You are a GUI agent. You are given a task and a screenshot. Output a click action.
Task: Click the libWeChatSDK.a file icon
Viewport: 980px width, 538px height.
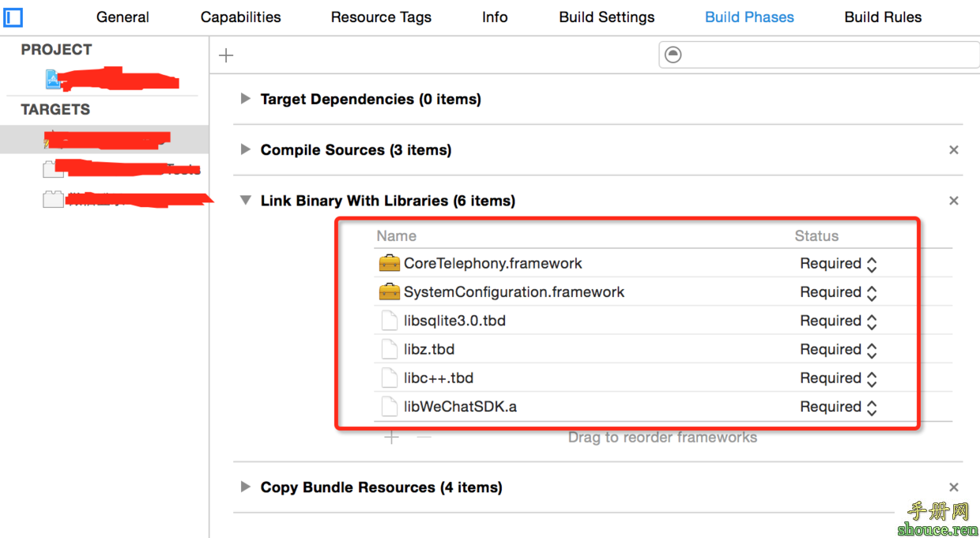coord(389,407)
